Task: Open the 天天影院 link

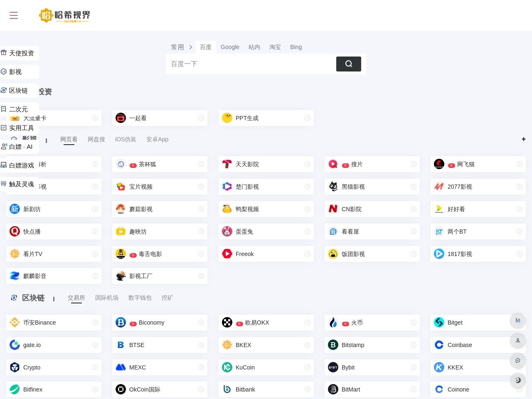Action: pyautogui.click(x=247, y=165)
